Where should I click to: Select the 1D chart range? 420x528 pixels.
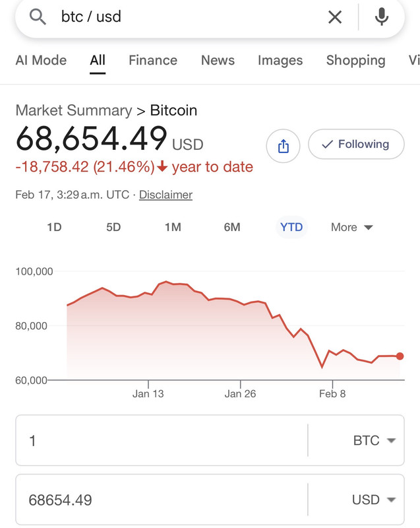(x=54, y=227)
